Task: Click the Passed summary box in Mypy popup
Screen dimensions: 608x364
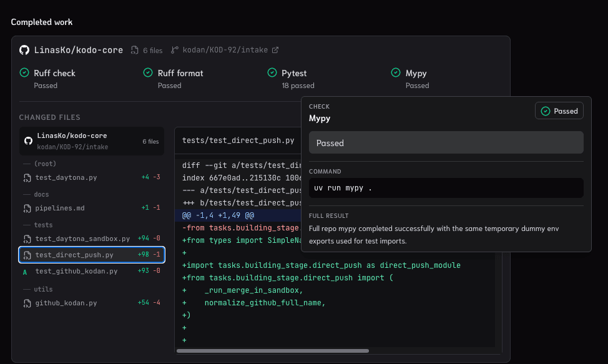Action: click(x=446, y=142)
